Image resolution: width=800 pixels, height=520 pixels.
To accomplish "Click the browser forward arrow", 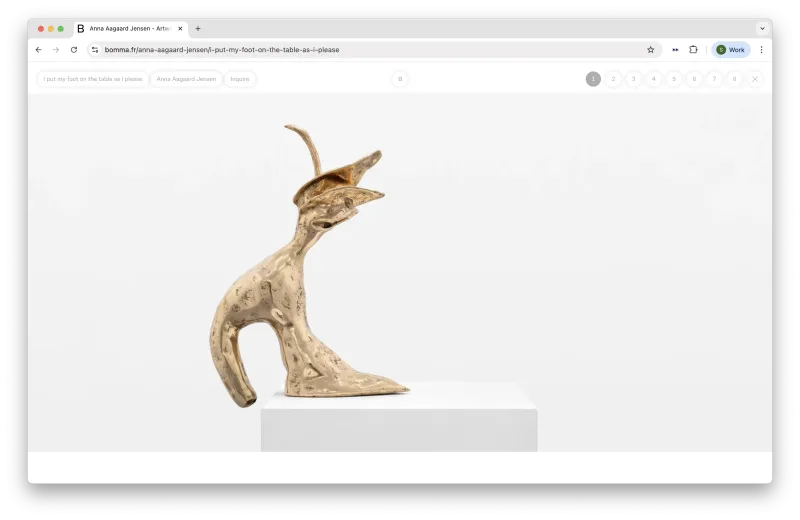I will click(x=56, y=49).
